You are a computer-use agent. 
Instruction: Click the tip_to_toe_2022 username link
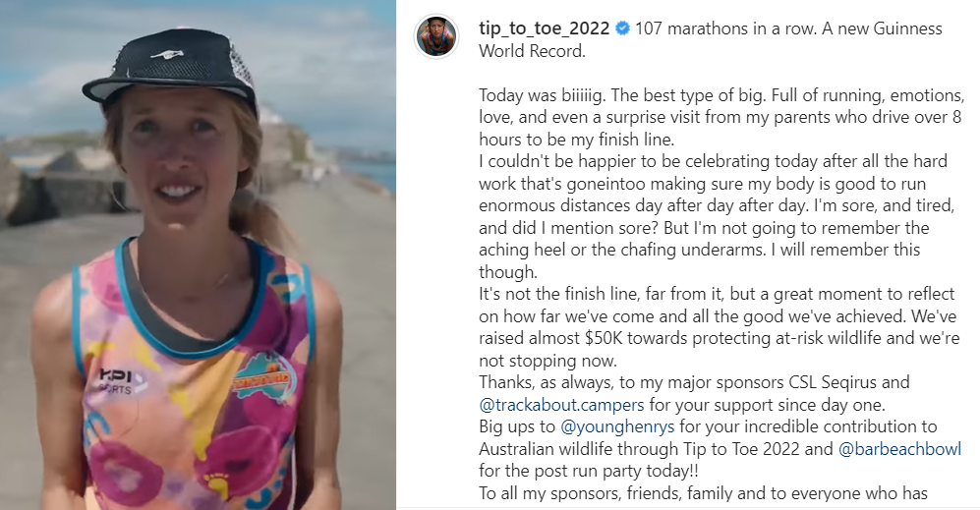coord(544,28)
